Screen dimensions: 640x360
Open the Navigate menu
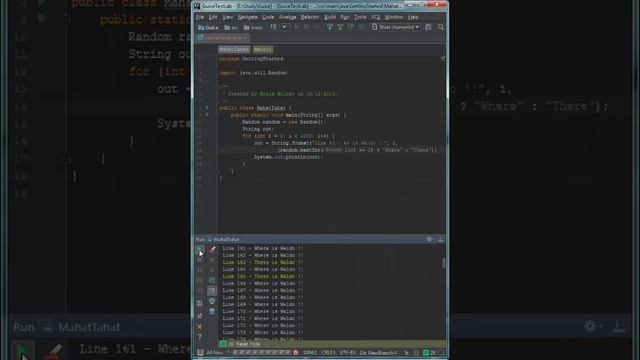tap(247, 17)
